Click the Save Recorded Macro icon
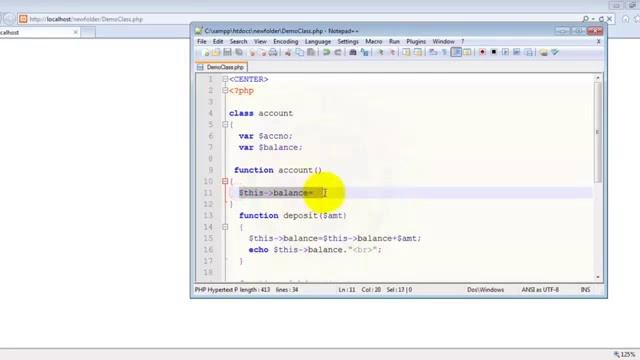Image resolution: width=640 pixels, height=360 pixels. [x=529, y=52]
